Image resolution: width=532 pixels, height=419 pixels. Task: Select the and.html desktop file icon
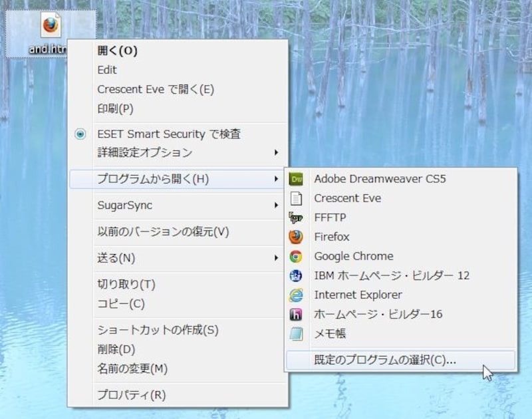click(51, 25)
